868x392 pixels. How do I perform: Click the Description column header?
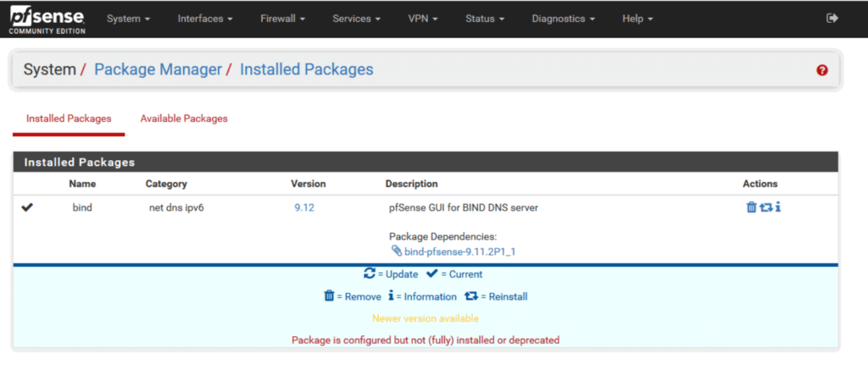(x=411, y=184)
